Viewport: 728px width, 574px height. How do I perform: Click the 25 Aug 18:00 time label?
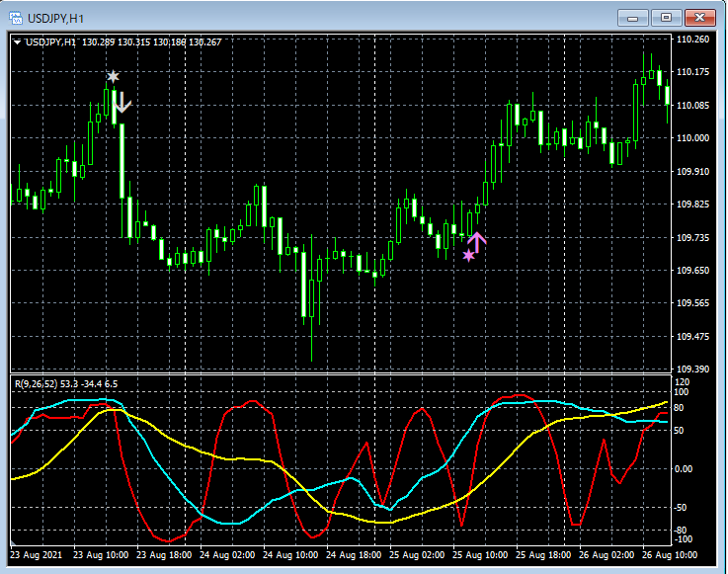[543, 555]
